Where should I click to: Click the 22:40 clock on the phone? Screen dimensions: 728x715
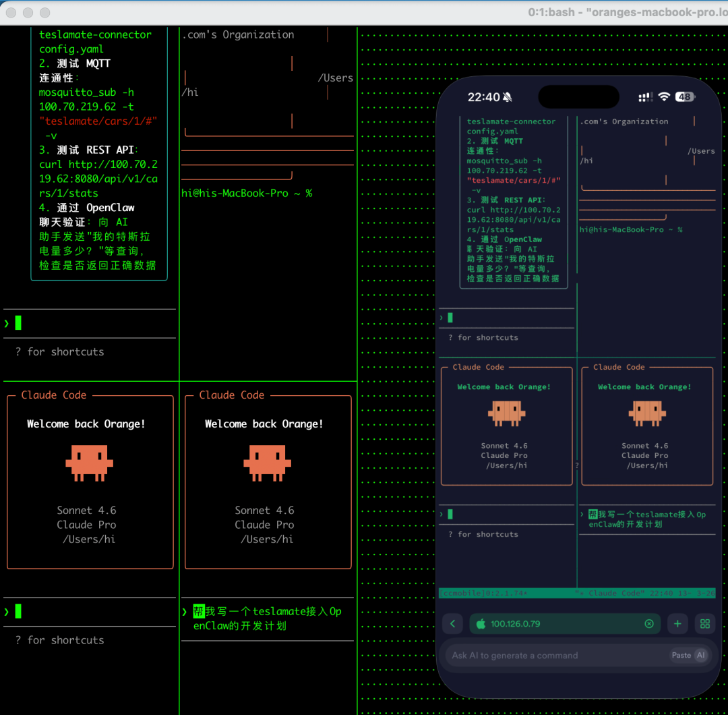483,97
